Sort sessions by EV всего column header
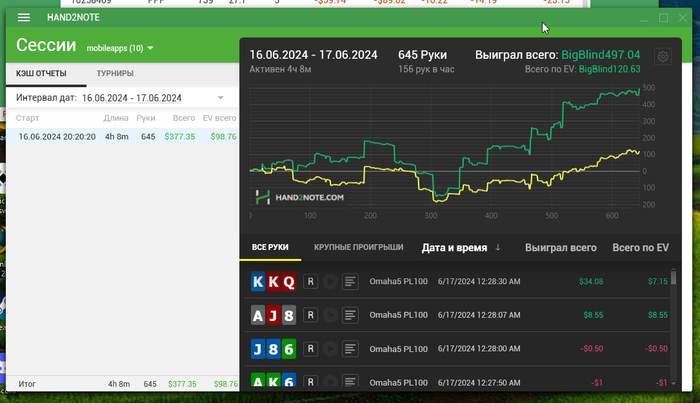 219,118
